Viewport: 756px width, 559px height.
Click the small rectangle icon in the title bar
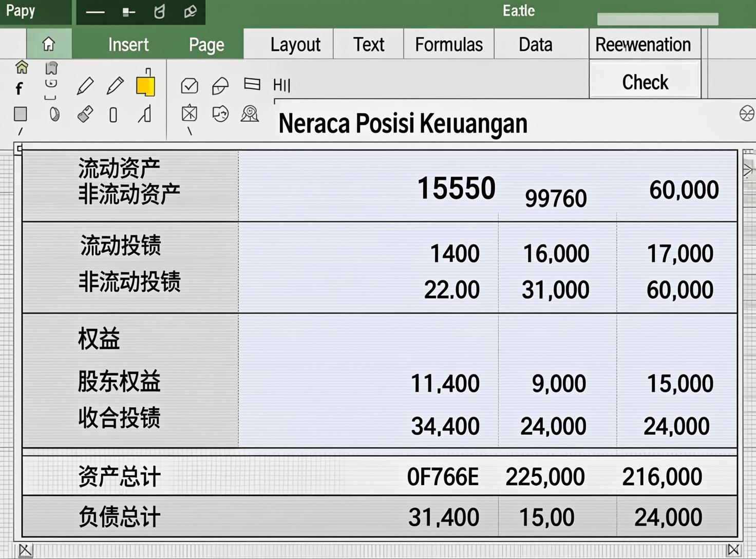[129, 12]
